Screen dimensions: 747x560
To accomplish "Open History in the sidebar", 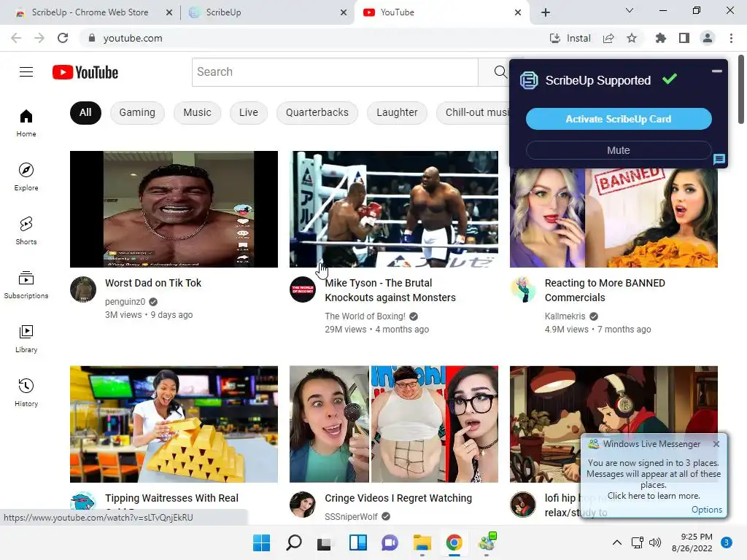I will 26,392.
